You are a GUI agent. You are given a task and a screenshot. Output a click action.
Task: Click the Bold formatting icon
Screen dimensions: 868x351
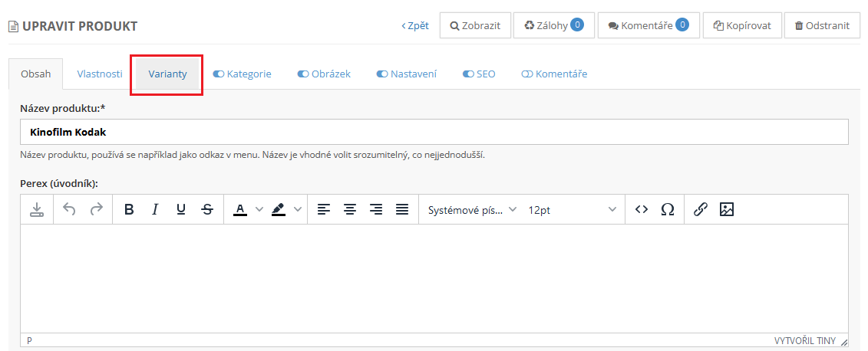[x=129, y=209]
